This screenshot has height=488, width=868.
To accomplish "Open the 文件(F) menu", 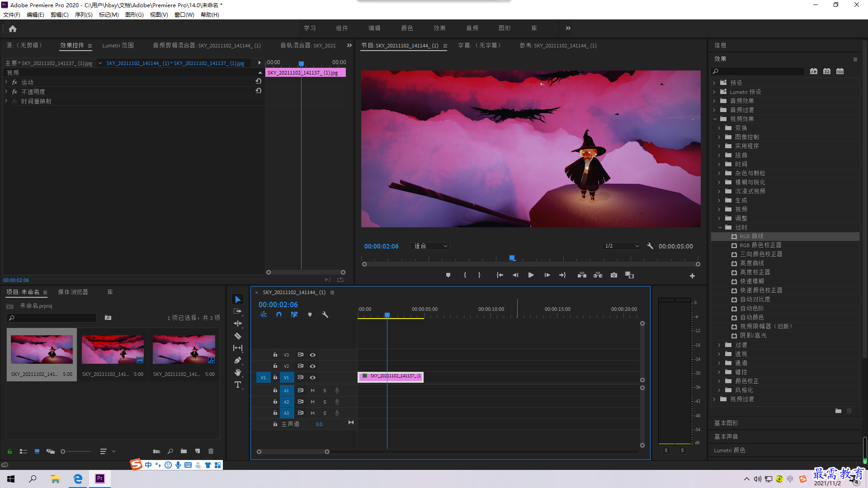I will pyautogui.click(x=12, y=14).
